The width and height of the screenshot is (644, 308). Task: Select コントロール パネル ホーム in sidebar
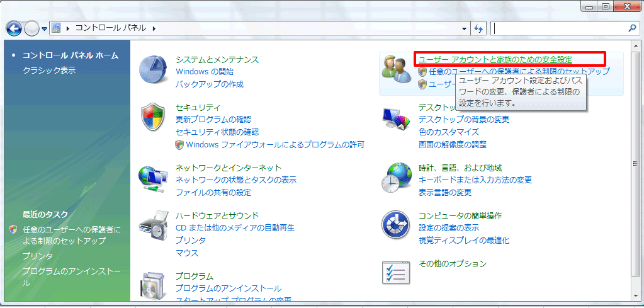click(71, 55)
